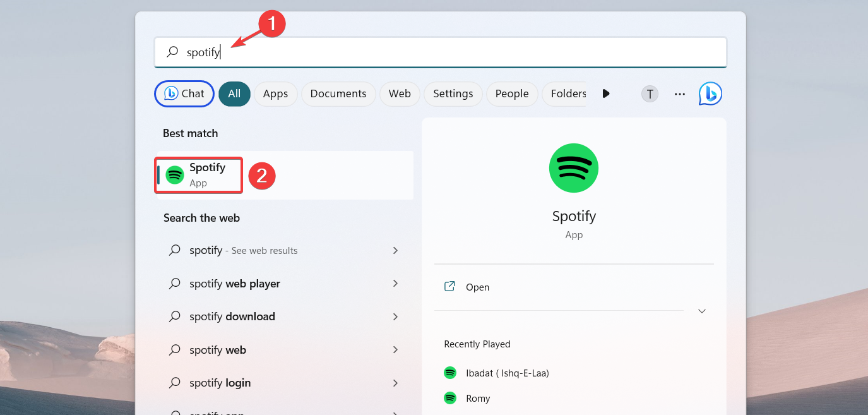This screenshot has width=868, height=415.
Task: Select the Spotify app icon under Best match
Action: pyautogui.click(x=175, y=174)
